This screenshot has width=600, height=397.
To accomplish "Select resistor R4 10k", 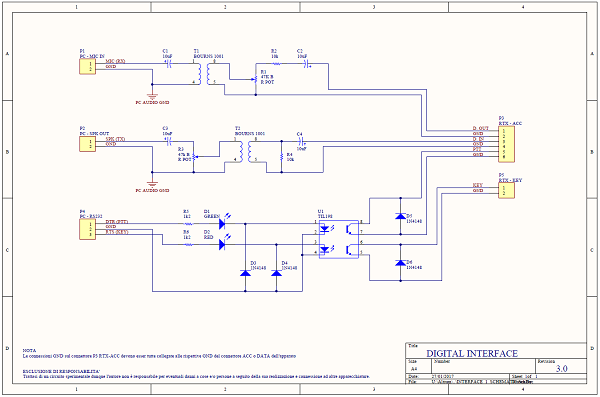I will pyautogui.click(x=282, y=157).
